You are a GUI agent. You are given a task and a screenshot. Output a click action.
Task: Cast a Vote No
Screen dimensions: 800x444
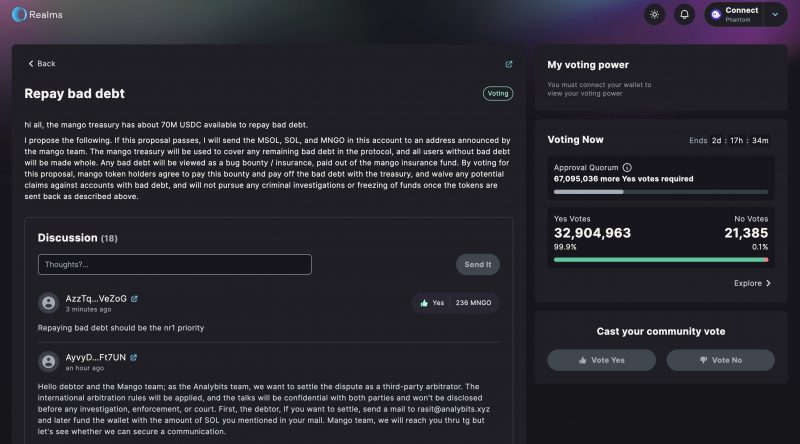[720, 360]
